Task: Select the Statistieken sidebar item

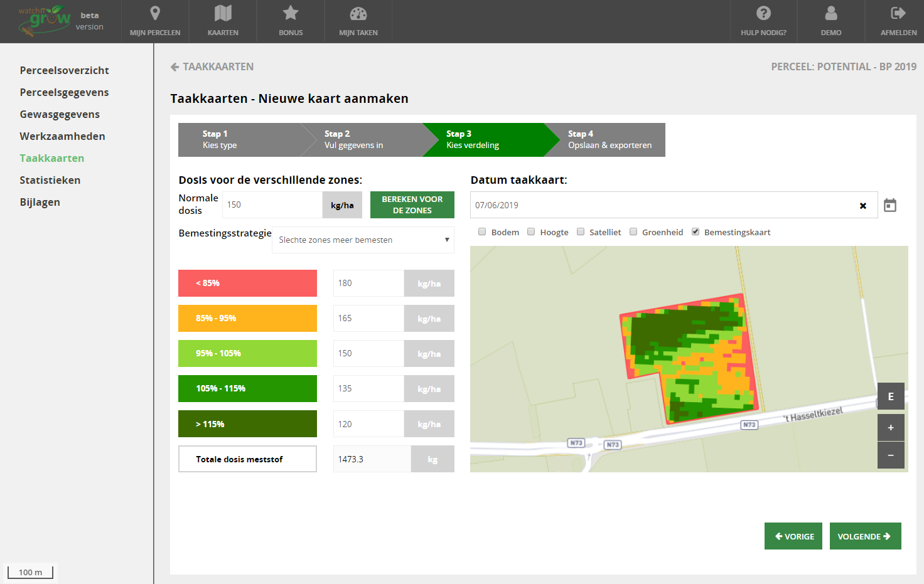Action: pyautogui.click(x=50, y=180)
